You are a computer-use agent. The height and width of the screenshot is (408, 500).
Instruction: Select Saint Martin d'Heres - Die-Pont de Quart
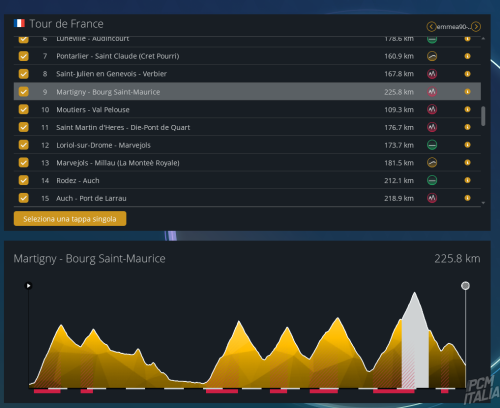[247, 127]
